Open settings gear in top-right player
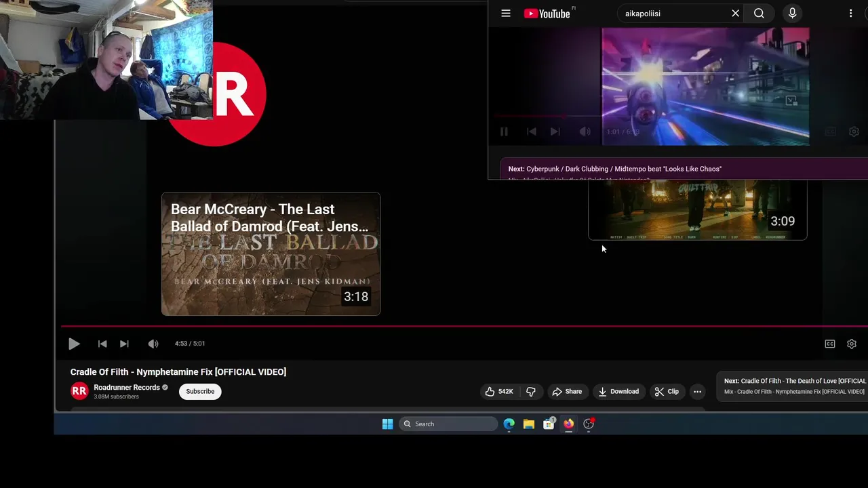Image resolution: width=868 pixels, height=488 pixels. tap(854, 131)
